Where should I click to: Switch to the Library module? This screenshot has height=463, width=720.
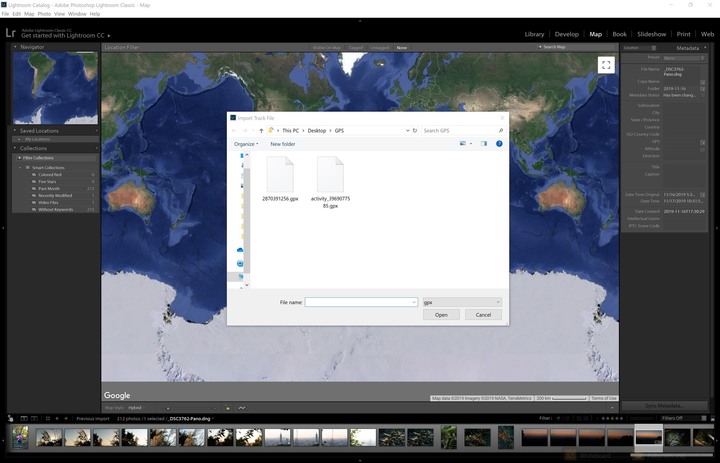tap(534, 34)
